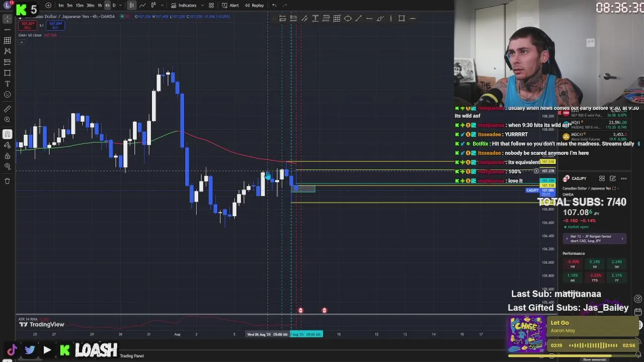Image resolution: width=644 pixels, height=362 pixels.
Task: Open the JP Morgan news headline
Action: coord(594,239)
